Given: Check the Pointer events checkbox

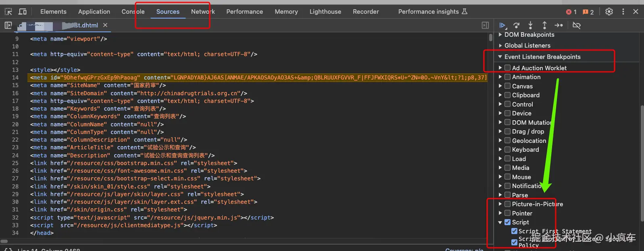Looking at the screenshot, I should pyautogui.click(x=508, y=213).
